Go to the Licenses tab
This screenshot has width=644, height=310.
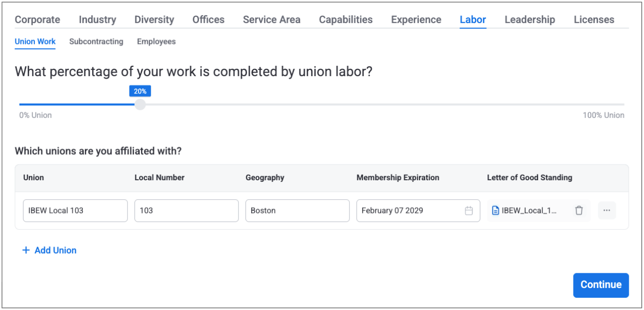(x=594, y=20)
